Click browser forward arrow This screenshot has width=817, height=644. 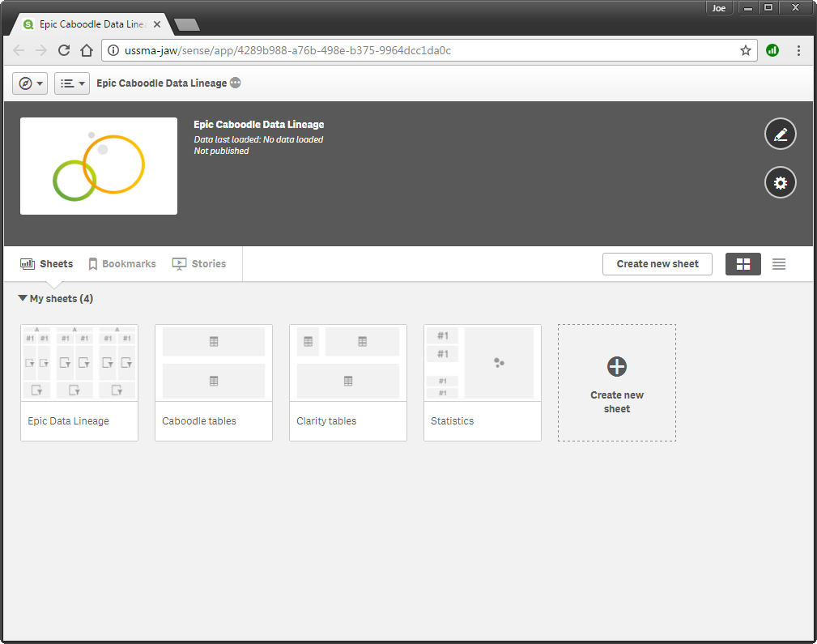click(x=41, y=50)
